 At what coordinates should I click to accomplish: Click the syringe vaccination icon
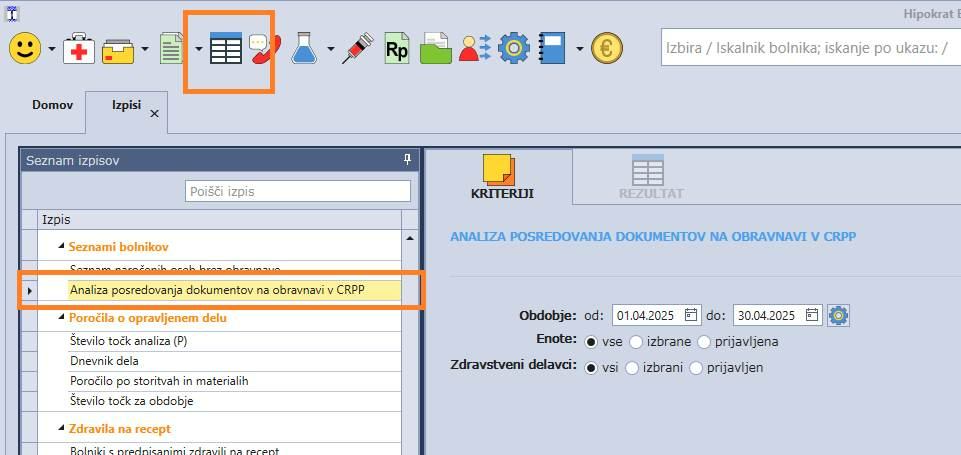pos(357,48)
